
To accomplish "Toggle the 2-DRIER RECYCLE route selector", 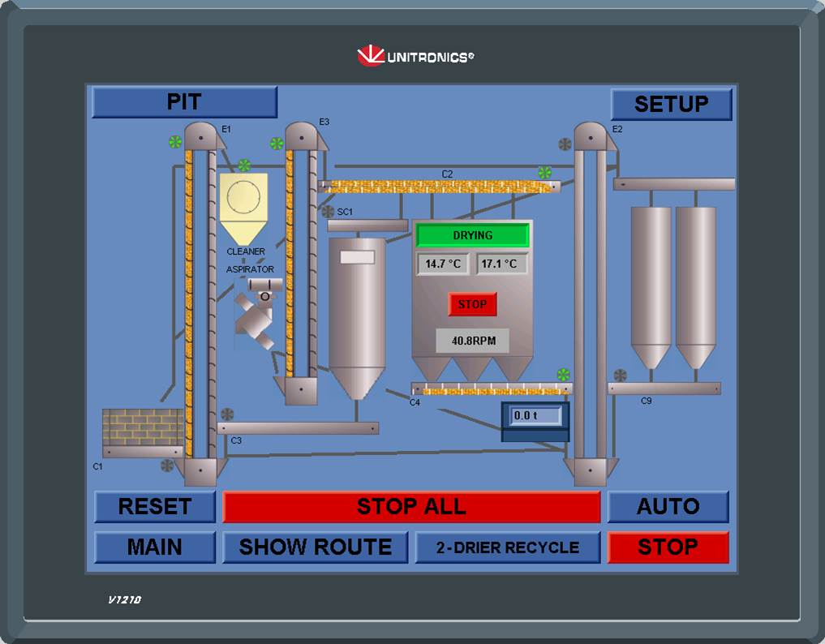I will 508,547.
